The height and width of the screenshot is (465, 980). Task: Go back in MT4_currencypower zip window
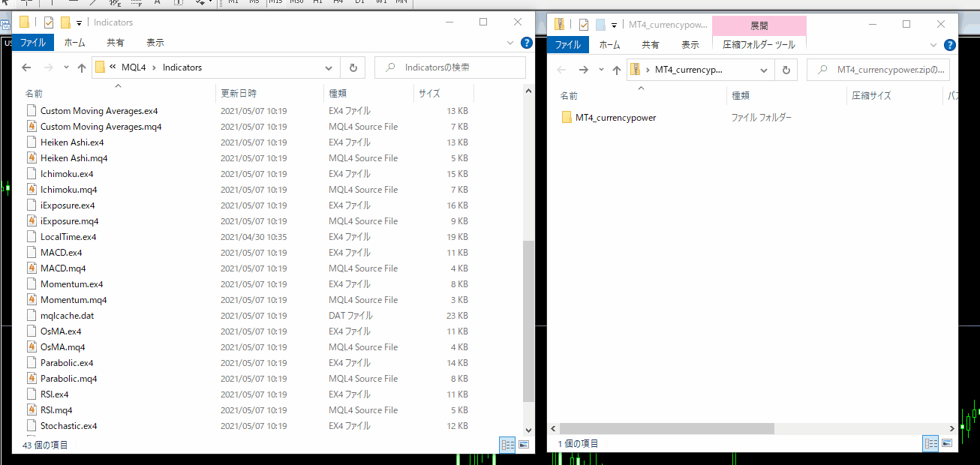click(562, 70)
